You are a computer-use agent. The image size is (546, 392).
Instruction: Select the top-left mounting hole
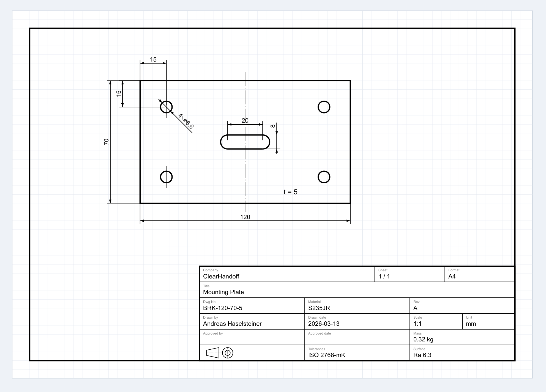(x=166, y=107)
